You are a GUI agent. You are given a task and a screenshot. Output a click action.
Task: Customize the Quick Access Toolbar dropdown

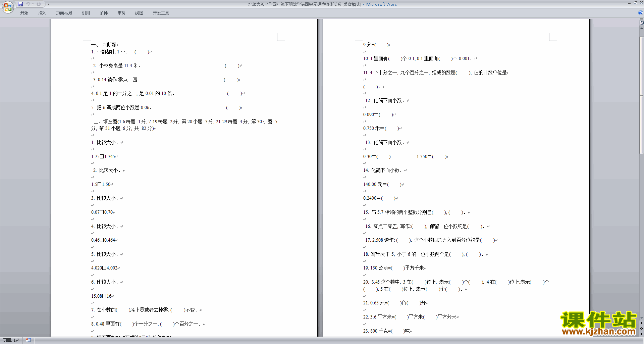[x=48, y=4]
